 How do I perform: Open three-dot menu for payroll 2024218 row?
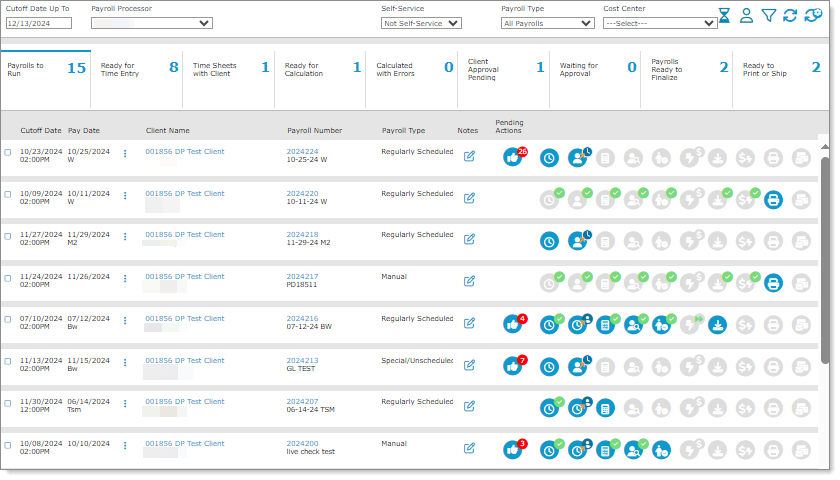click(x=125, y=237)
